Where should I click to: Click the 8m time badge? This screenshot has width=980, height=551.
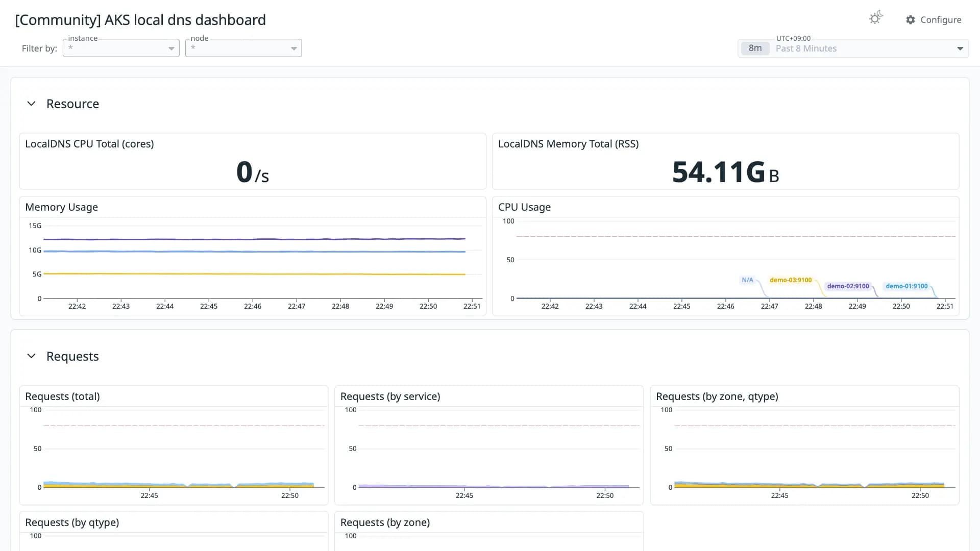(x=755, y=48)
